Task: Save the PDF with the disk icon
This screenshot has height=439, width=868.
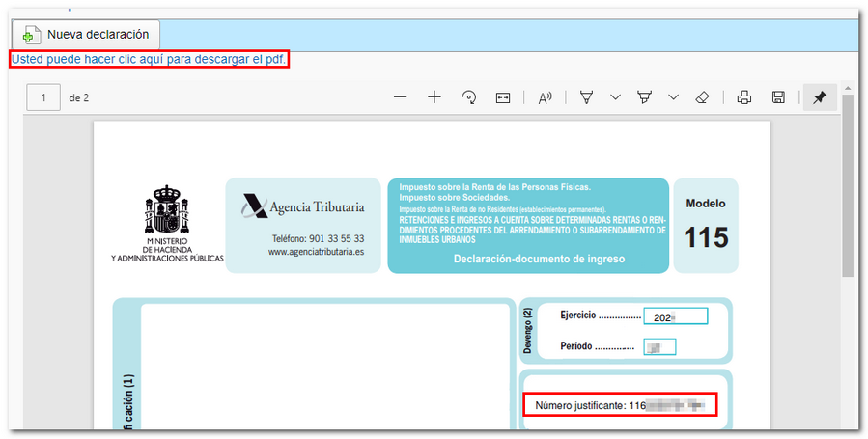Action: pos(778,97)
